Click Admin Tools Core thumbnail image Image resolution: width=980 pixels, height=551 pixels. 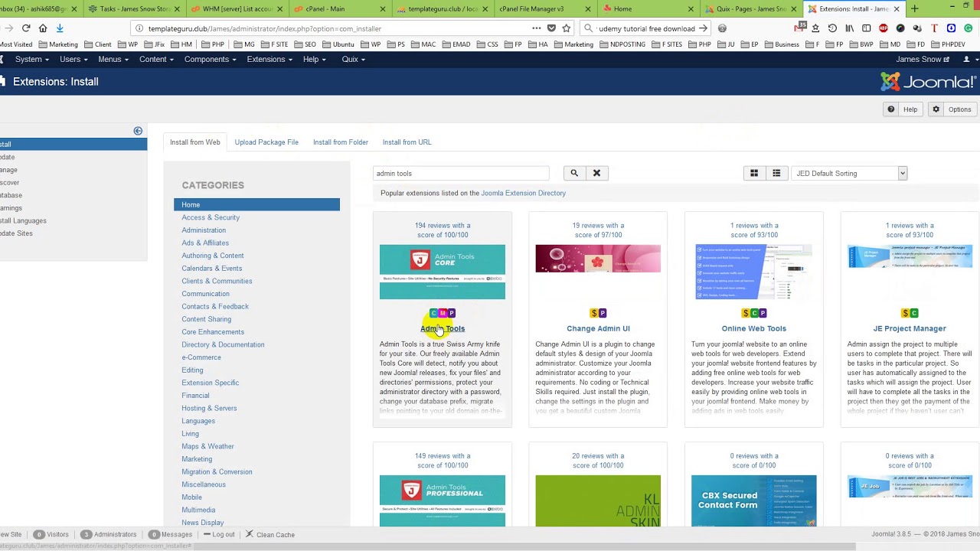(443, 272)
